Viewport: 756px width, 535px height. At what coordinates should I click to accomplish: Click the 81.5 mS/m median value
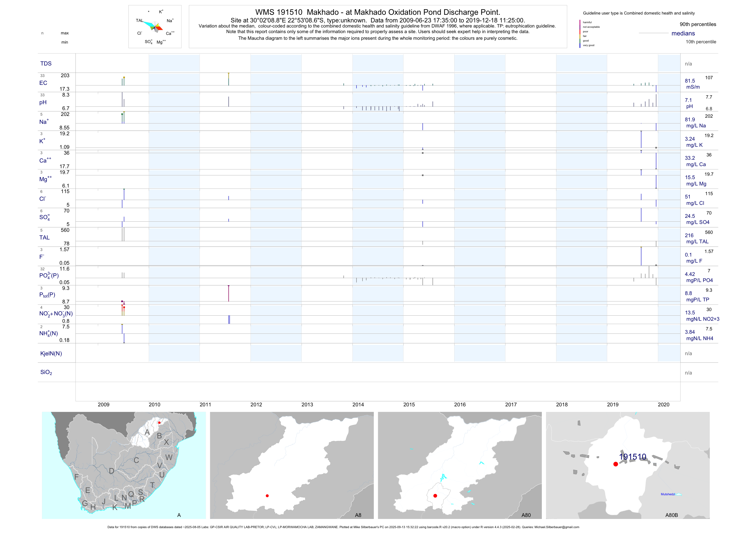tap(690, 81)
